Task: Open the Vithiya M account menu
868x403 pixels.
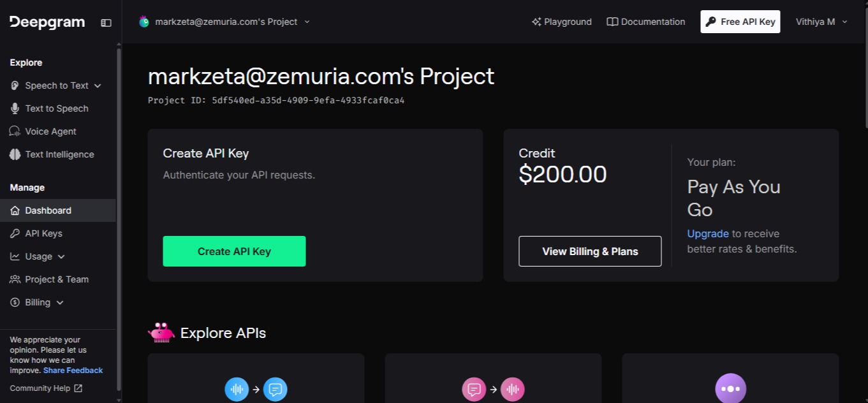Action: pos(821,22)
